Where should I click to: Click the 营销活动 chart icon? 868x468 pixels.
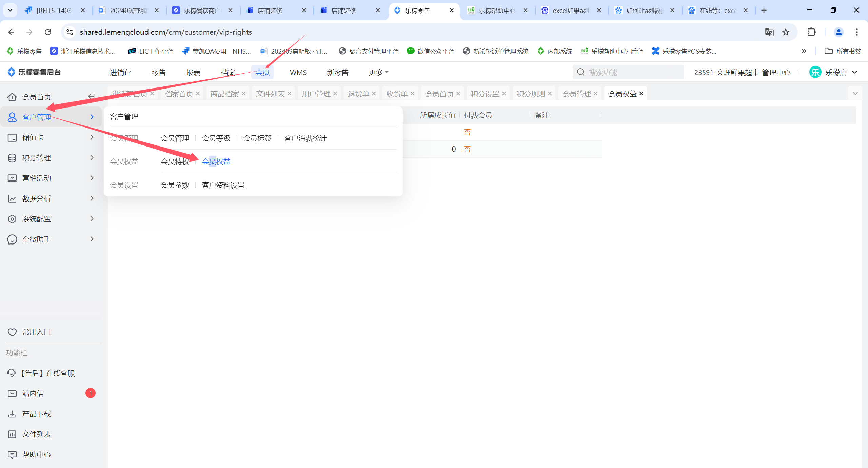click(x=12, y=178)
